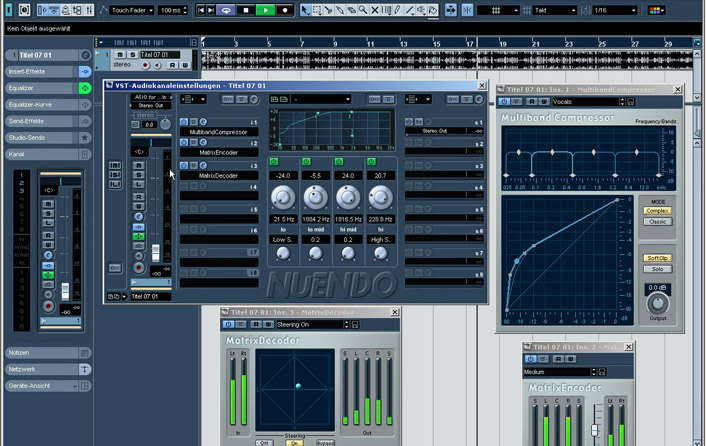
Task: Toggle power for insert i1 MultibandCompressor
Action: point(184,122)
